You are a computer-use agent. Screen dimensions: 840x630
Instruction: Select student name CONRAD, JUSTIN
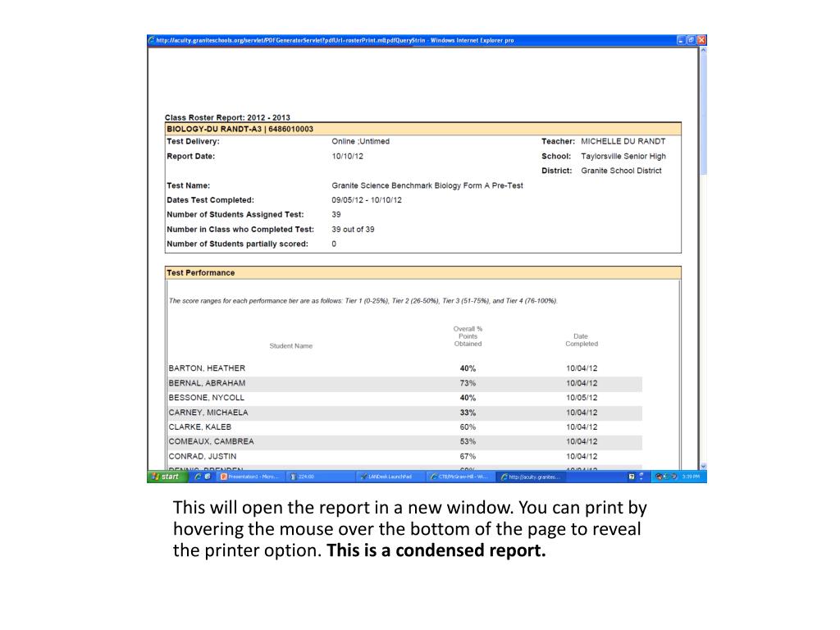[202, 456]
